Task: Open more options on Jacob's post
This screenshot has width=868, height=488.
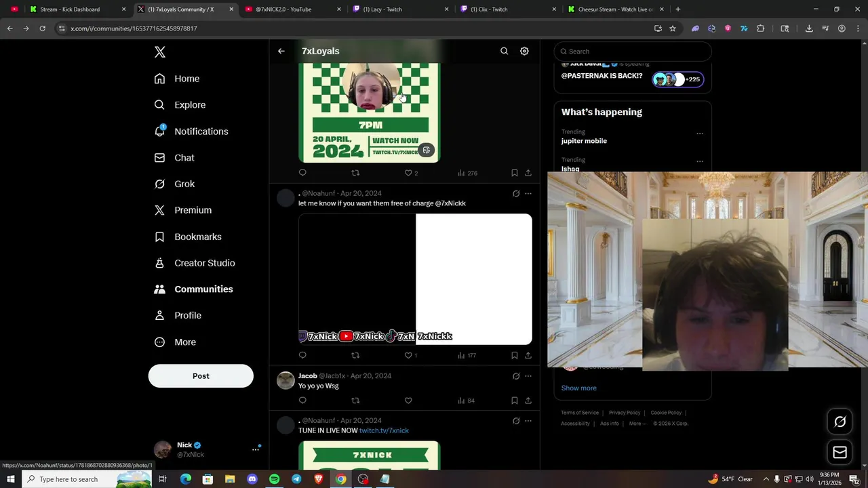Action: click(528, 376)
